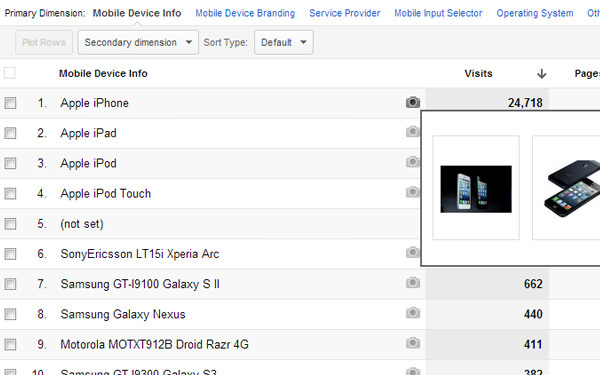Screen dimensions: 600x375
Task: Open the Secondary dimension dropdown
Action: [x=138, y=42]
